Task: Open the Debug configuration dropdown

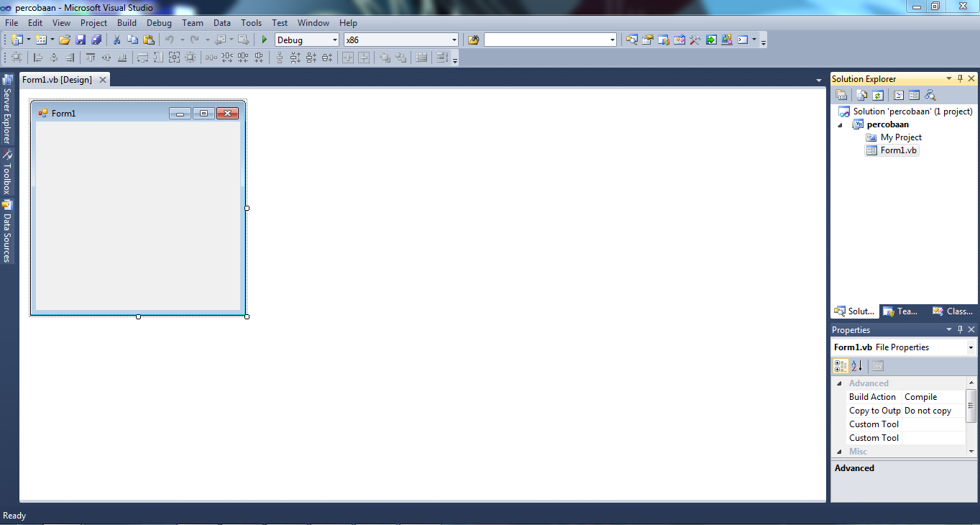Action: (335, 40)
